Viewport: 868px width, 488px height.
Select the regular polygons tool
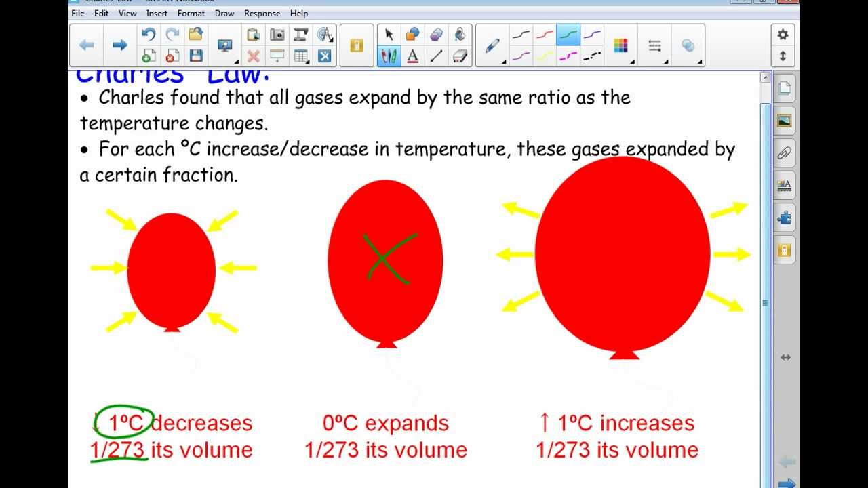coord(436,35)
